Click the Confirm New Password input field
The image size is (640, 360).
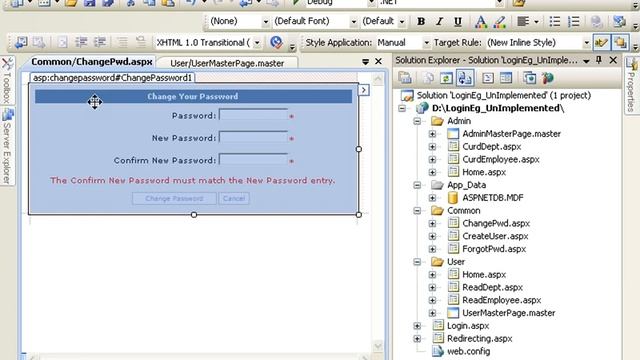[253, 159]
